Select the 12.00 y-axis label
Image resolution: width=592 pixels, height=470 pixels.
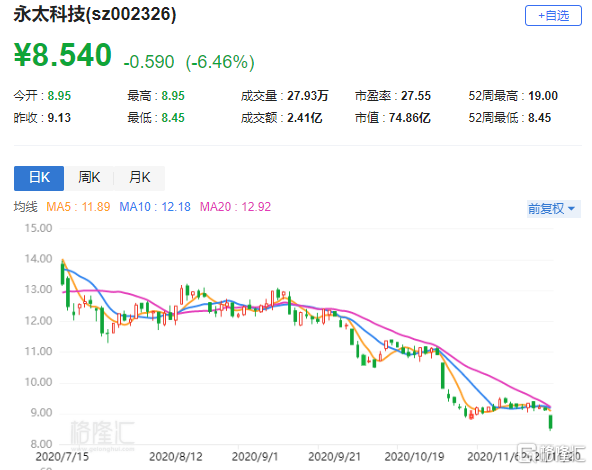(x=39, y=321)
